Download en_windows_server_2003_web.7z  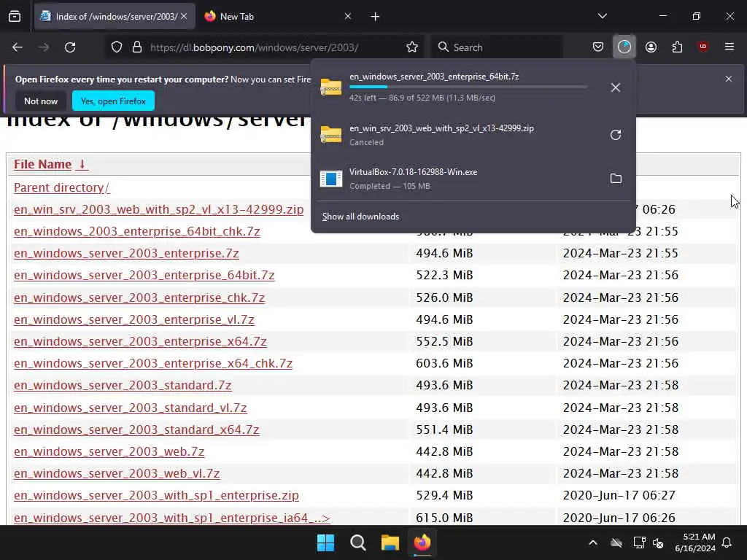click(109, 451)
